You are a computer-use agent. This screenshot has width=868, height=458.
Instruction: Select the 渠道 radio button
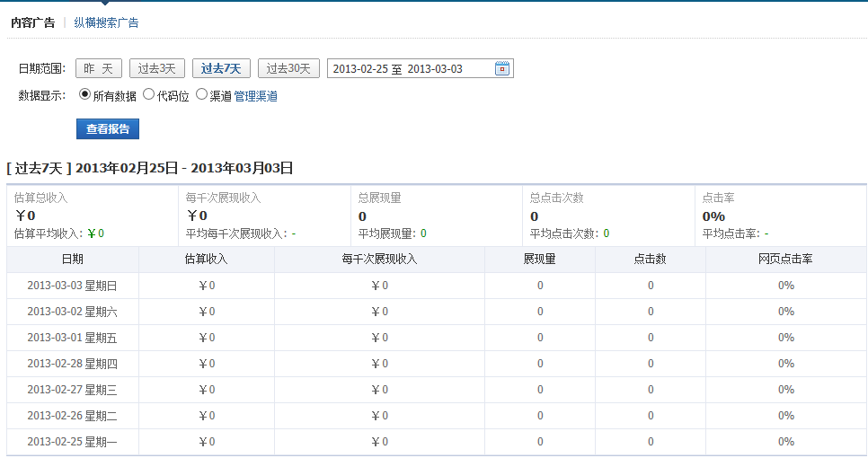tap(201, 94)
